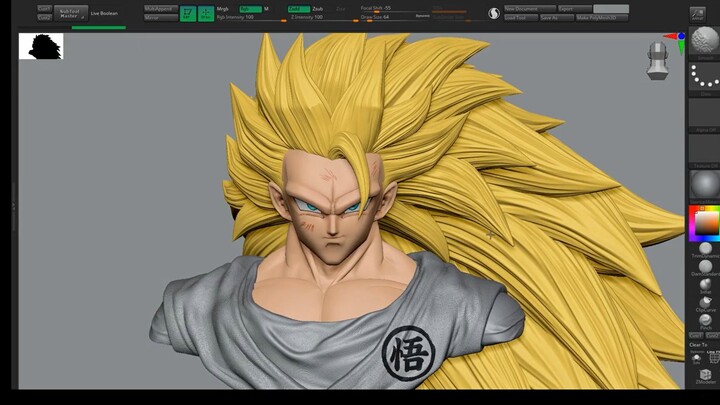Click the Line Fill polyframe icon
The width and height of the screenshot is (720, 405).
tap(713, 359)
